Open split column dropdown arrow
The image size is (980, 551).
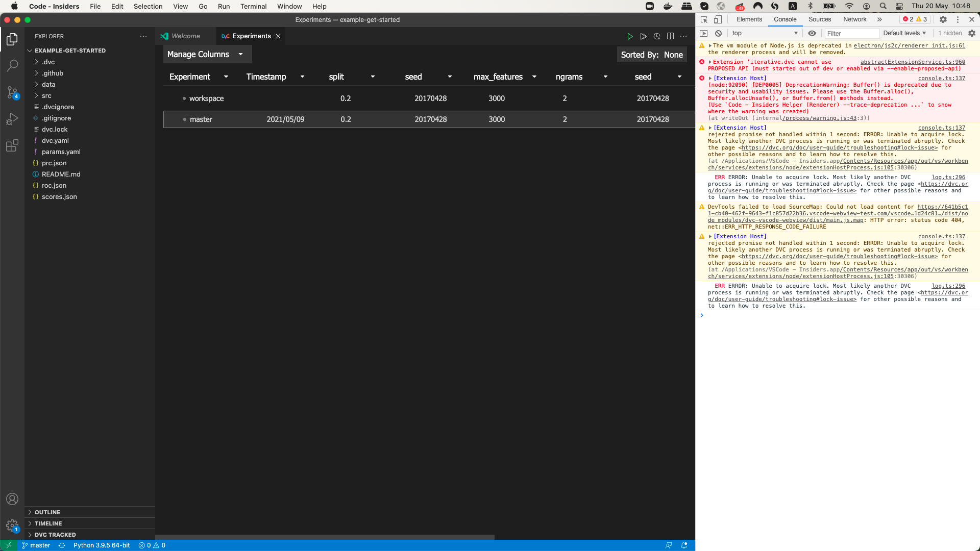(x=373, y=77)
